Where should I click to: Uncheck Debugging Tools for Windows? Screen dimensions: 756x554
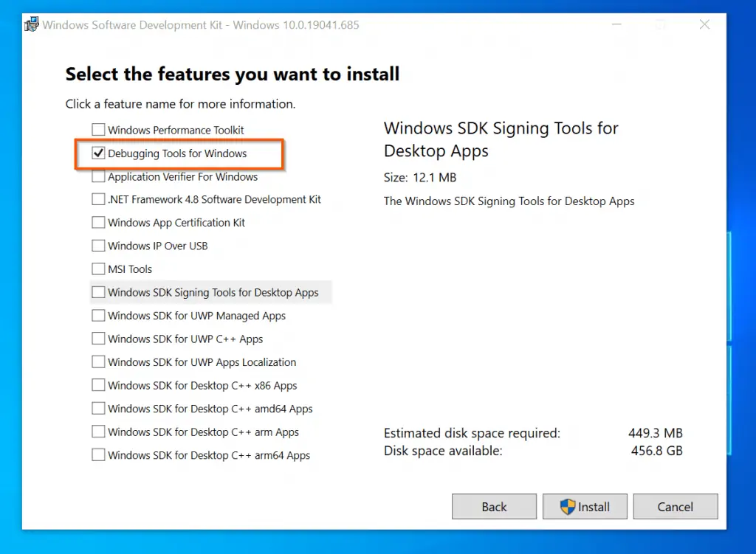coord(98,153)
